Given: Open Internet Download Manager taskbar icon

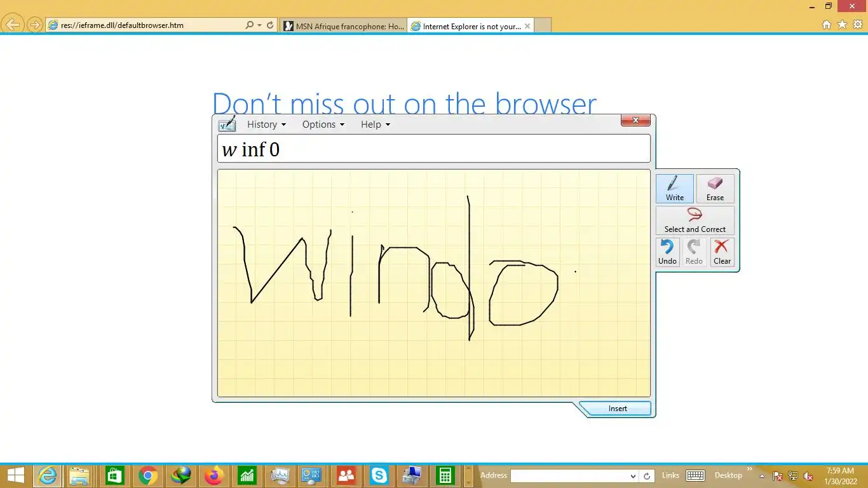Looking at the screenshot, I should [x=181, y=475].
